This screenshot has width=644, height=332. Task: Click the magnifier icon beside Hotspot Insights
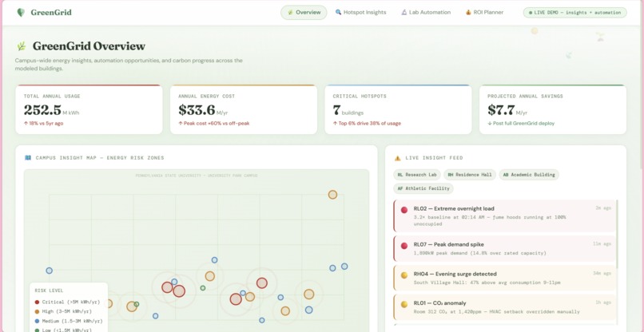point(339,12)
